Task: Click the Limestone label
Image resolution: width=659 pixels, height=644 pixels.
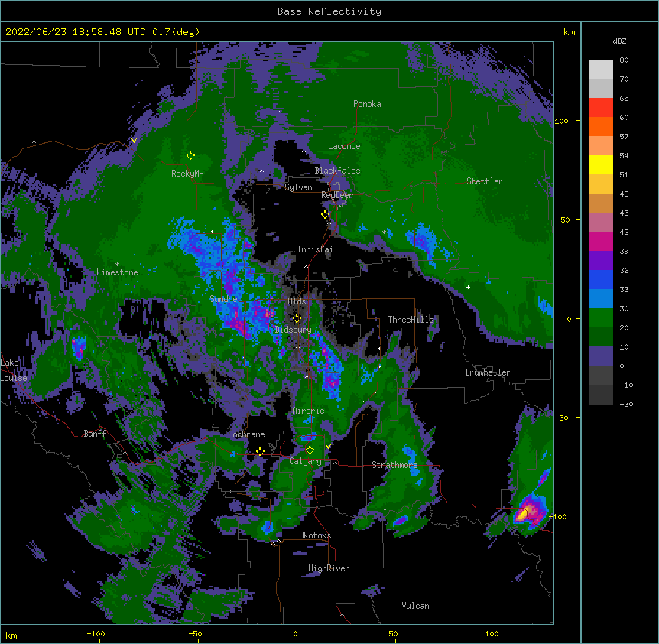Action: [x=117, y=272]
